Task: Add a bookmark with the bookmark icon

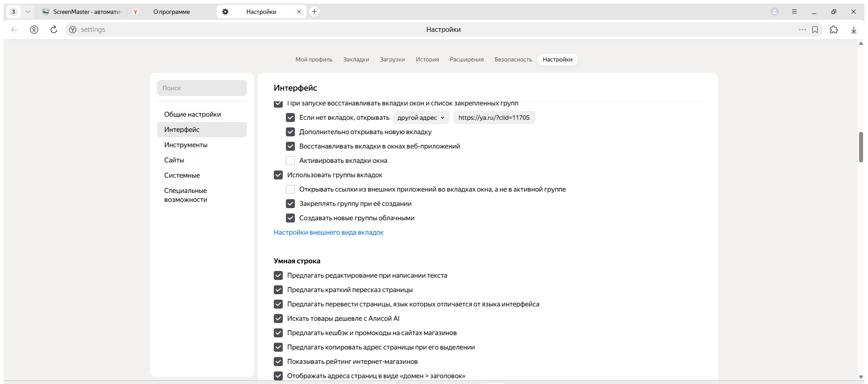Action: point(815,30)
